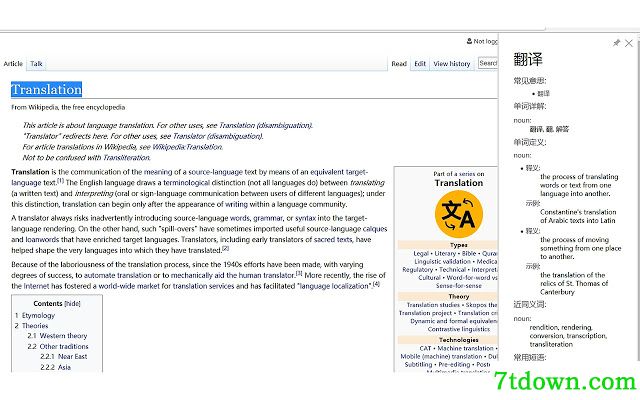Viewport: 640px width, 400px height.
Task: Focus the Wikipedia search box
Action: point(488,63)
